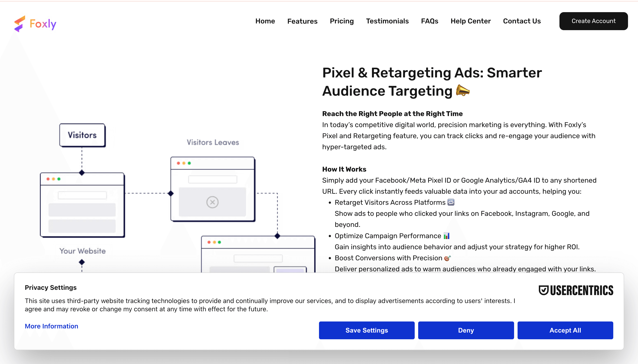
Task: Click the Visitors box in the diagram
Action: (x=82, y=135)
